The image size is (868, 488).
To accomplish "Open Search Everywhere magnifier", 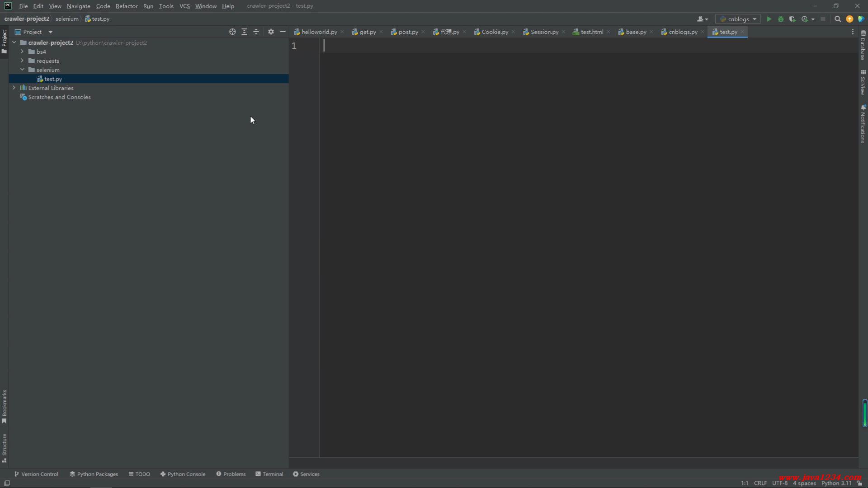I will click(x=838, y=19).
